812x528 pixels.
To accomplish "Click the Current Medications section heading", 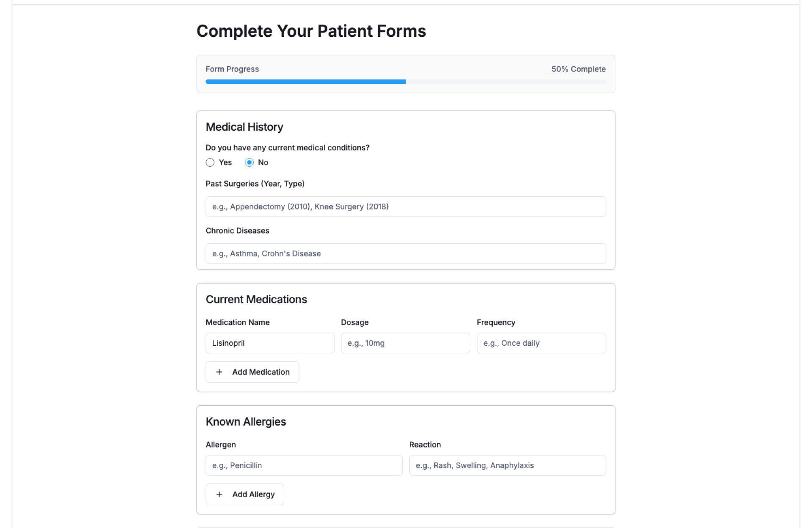I will (256, 300).
